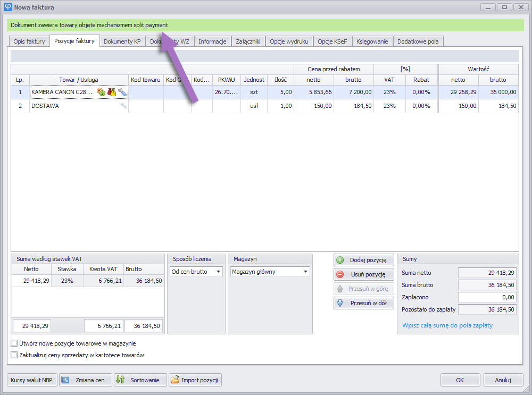Open the Opcje KSeF tab

(x=332, y=41)
